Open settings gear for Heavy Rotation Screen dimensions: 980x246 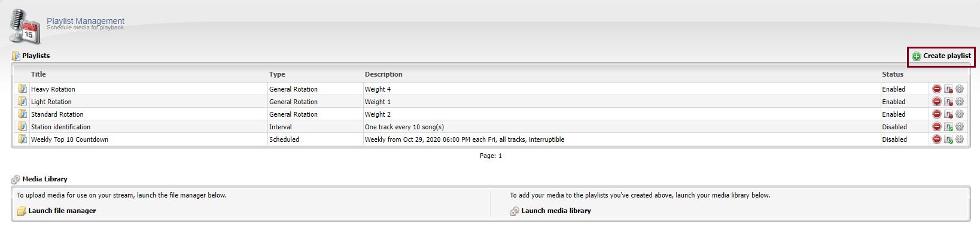960,89
